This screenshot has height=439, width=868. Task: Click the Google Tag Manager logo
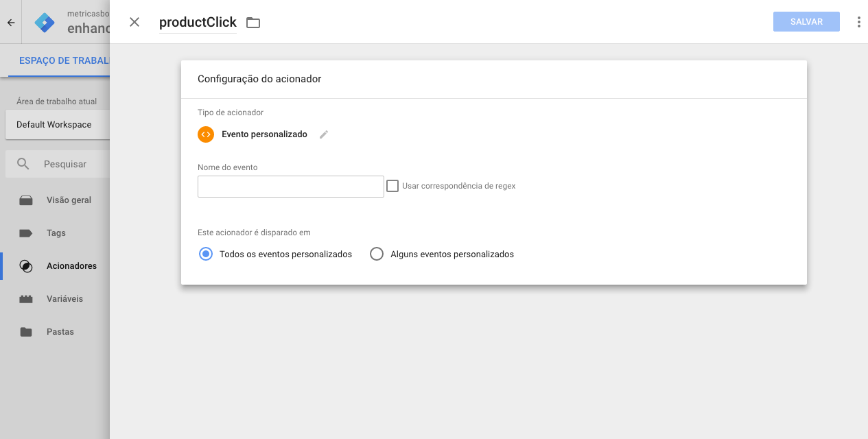coord(45,23)
